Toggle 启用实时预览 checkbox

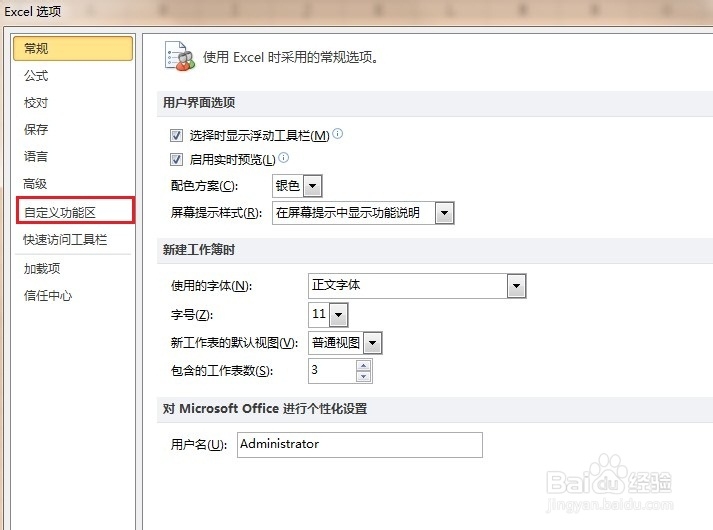coord(176,159)
